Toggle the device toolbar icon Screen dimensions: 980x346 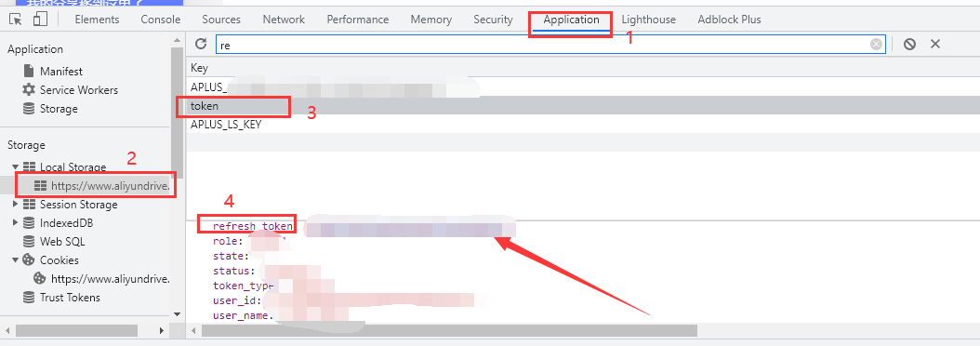(x=40, y=20)
